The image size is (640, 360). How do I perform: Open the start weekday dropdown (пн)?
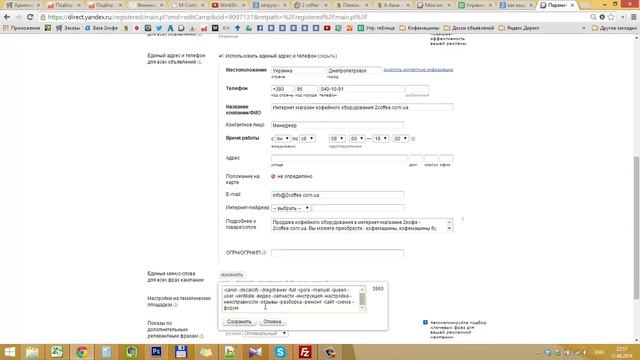(282, 139)
